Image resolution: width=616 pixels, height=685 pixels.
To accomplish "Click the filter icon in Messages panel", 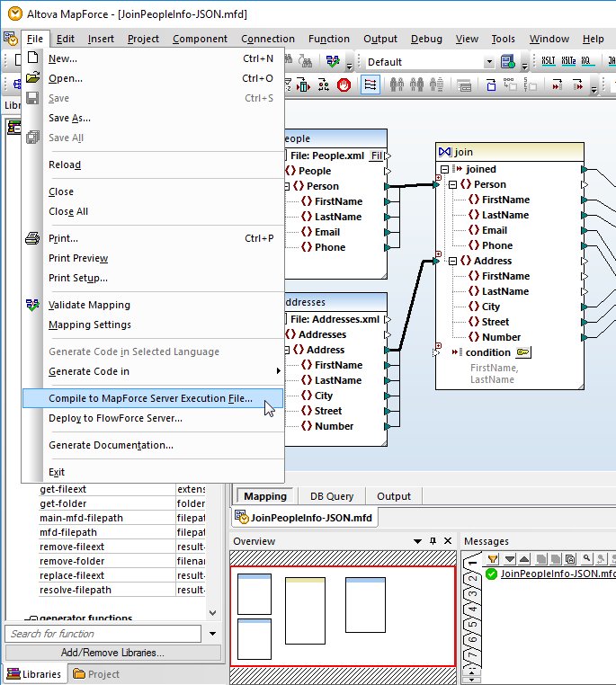I will click(x=494, y=559).
